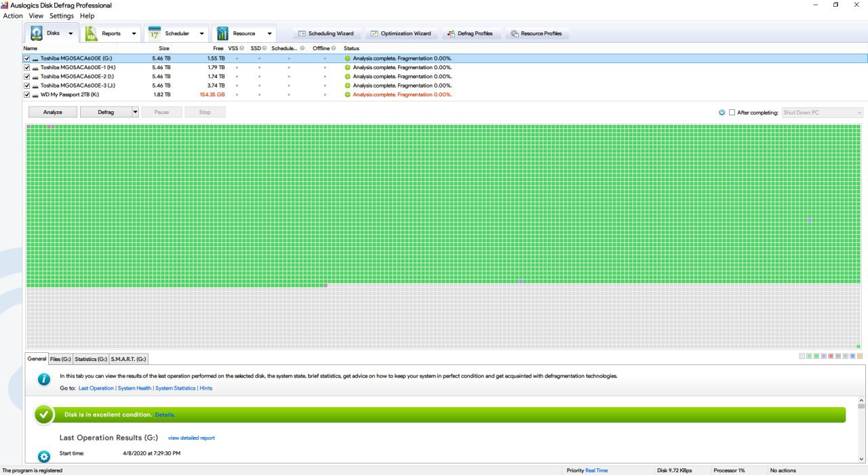Expand the Resource dropdown arrow

269,33
